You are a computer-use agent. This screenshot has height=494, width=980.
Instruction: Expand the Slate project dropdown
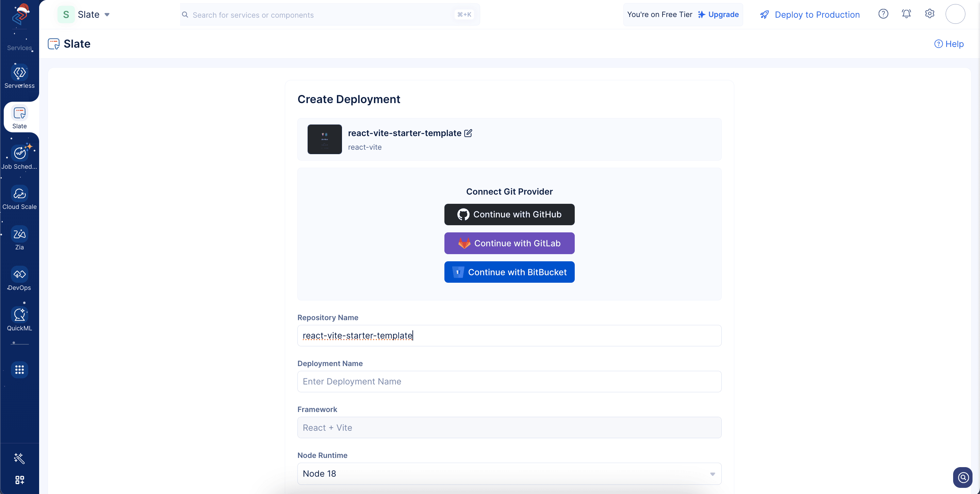(x=107, y=15)
